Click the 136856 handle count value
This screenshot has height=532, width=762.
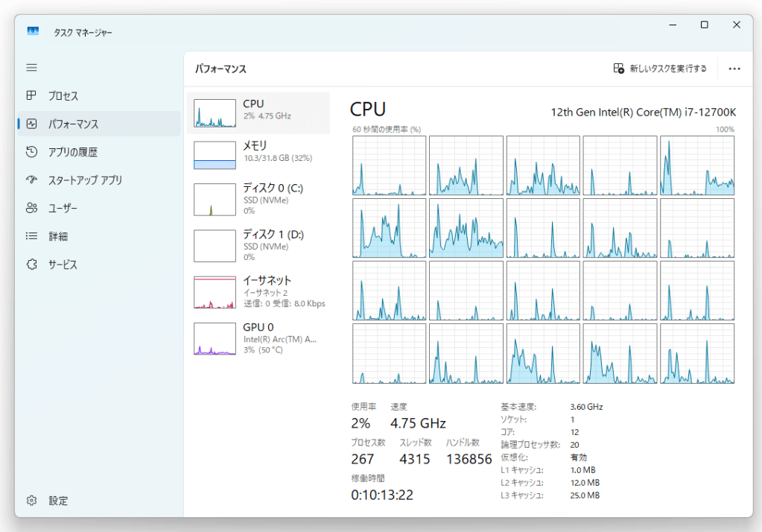click(469, 459)
